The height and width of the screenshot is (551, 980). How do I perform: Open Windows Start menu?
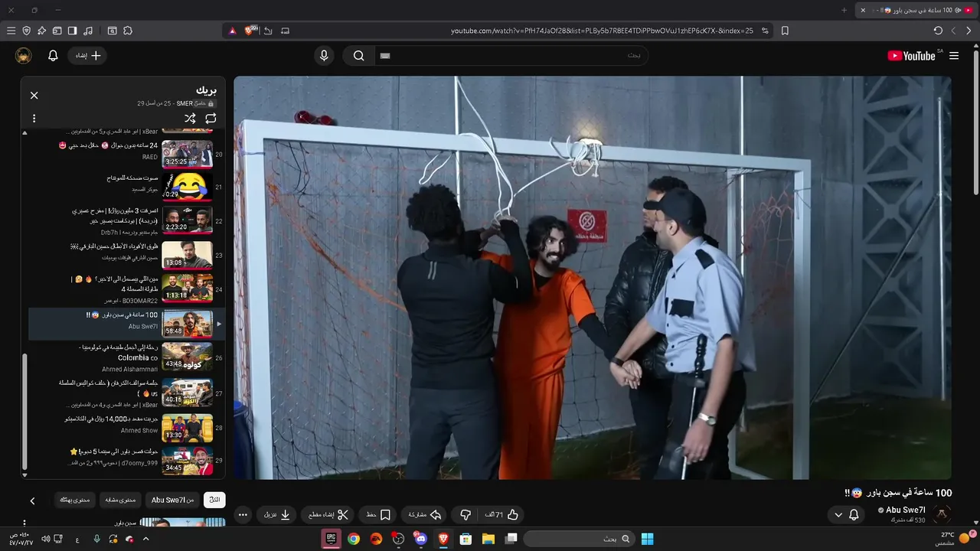coord(647,539)
